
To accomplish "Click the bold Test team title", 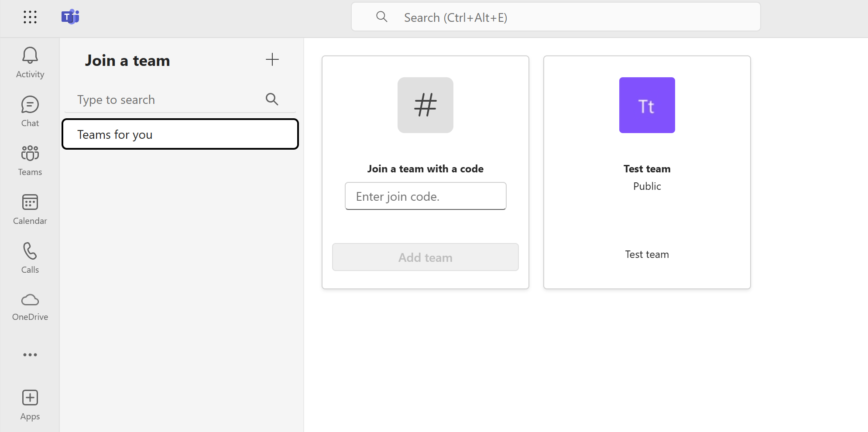I will pyautogui.click(x=647, y=169).
